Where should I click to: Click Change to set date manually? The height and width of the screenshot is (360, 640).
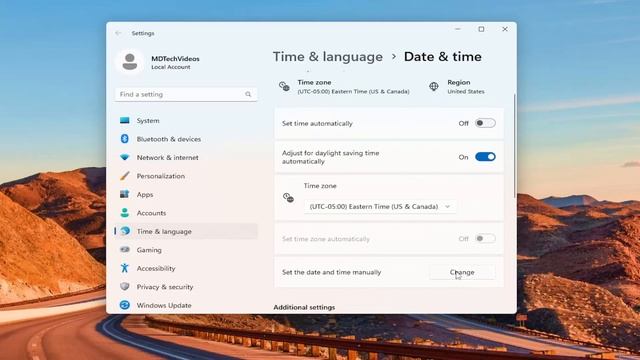pyautogui.click(x=462, y=272)
